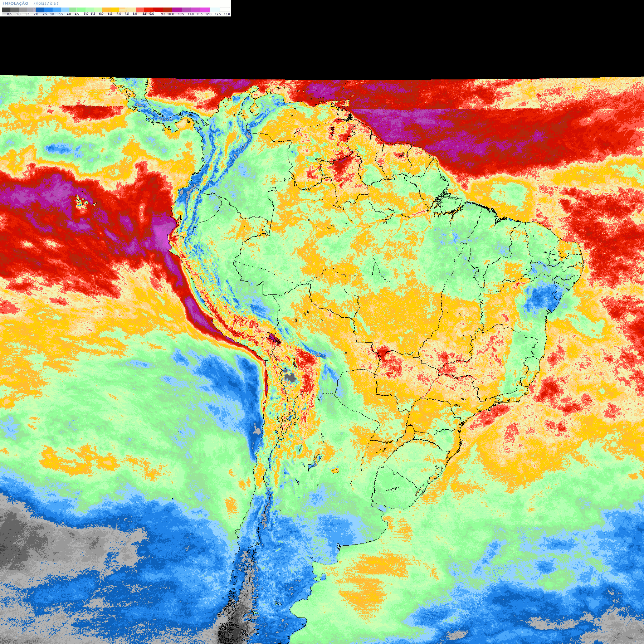Screen dimensions: 644x644
Task: Click the 9.0 legend value
Action: [x=152, y=14]
